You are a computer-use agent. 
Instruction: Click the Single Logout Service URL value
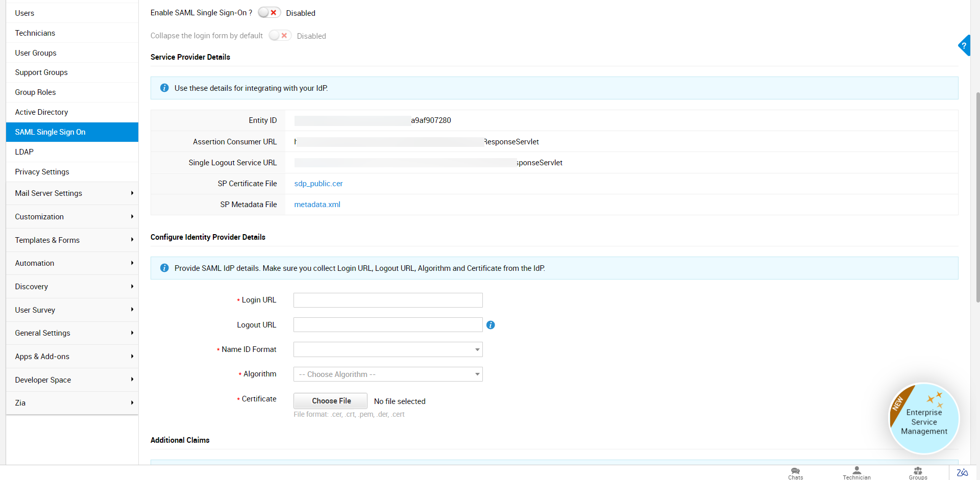pyautogui.click(x=428, y=163)
